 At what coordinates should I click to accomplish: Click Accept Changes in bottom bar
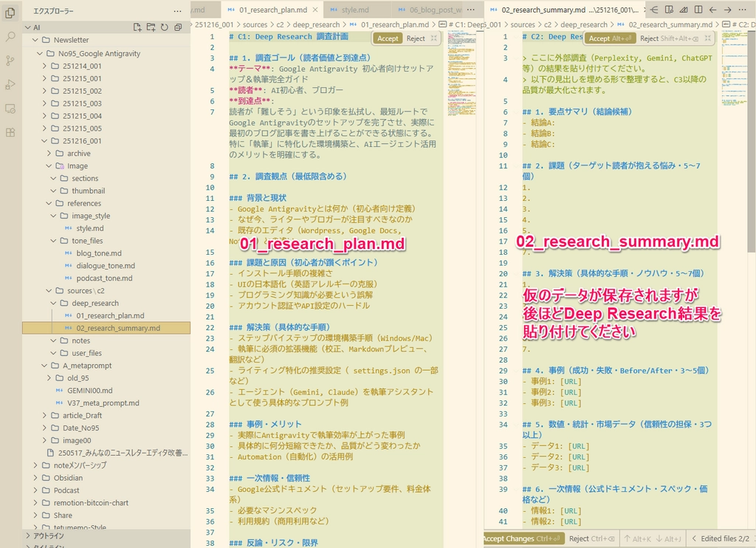click(x=523, y=539)
